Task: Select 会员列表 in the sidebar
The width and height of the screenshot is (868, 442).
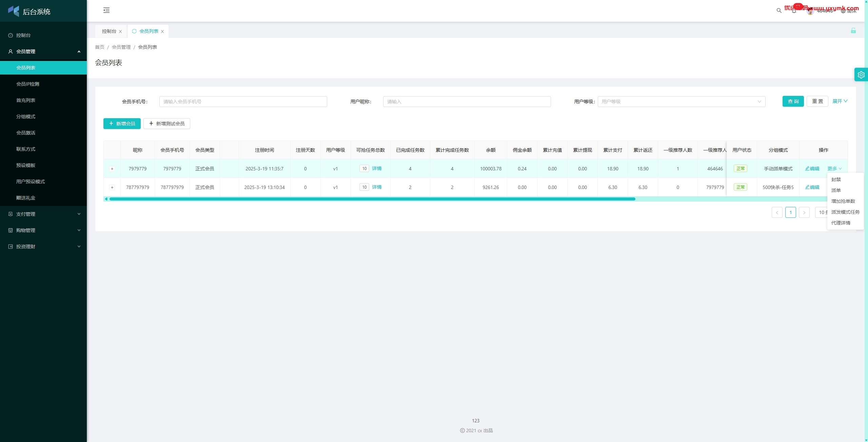Action: [x=43, y=68]
